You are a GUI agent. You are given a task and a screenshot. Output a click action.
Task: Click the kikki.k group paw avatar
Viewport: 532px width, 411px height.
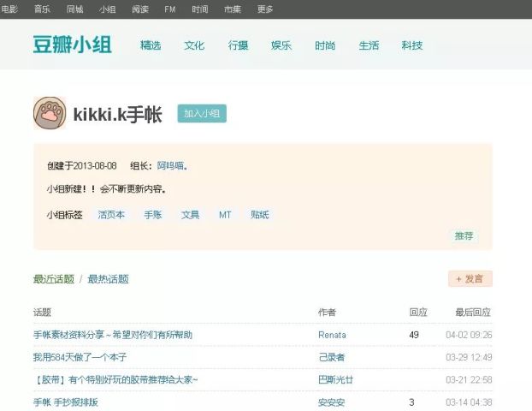click(50, 113)
